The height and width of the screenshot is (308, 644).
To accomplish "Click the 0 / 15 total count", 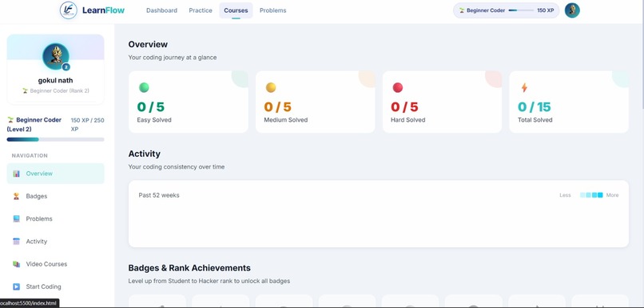I will point(534,107).
